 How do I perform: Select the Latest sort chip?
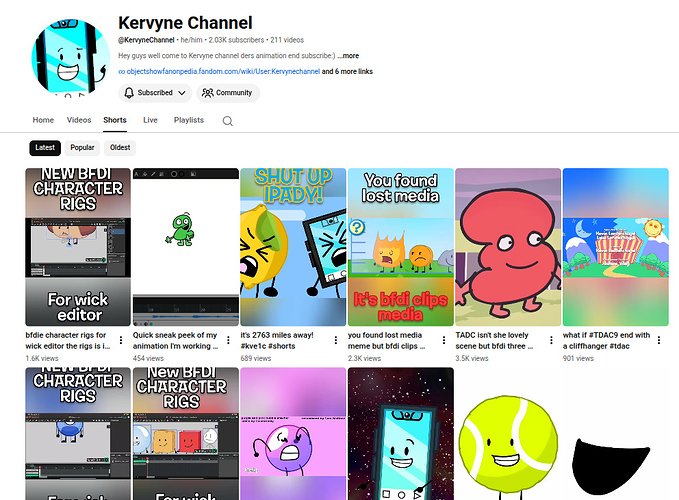(45, 148)
